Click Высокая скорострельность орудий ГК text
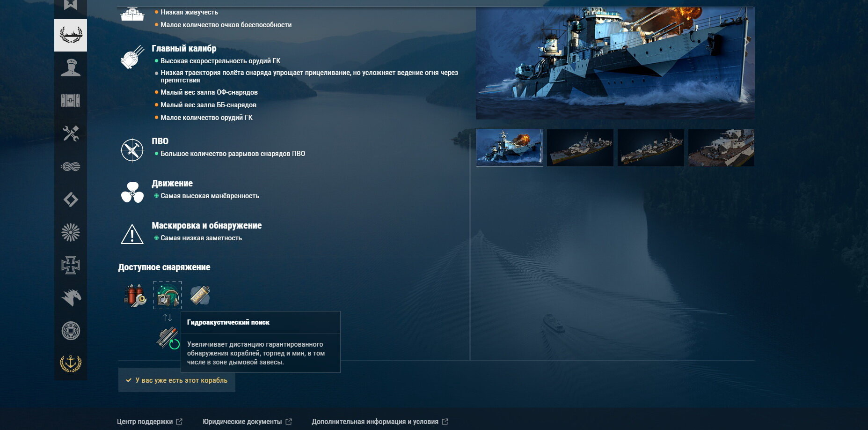The height and width of the screenshot is (430, 868). coord(220,61)
